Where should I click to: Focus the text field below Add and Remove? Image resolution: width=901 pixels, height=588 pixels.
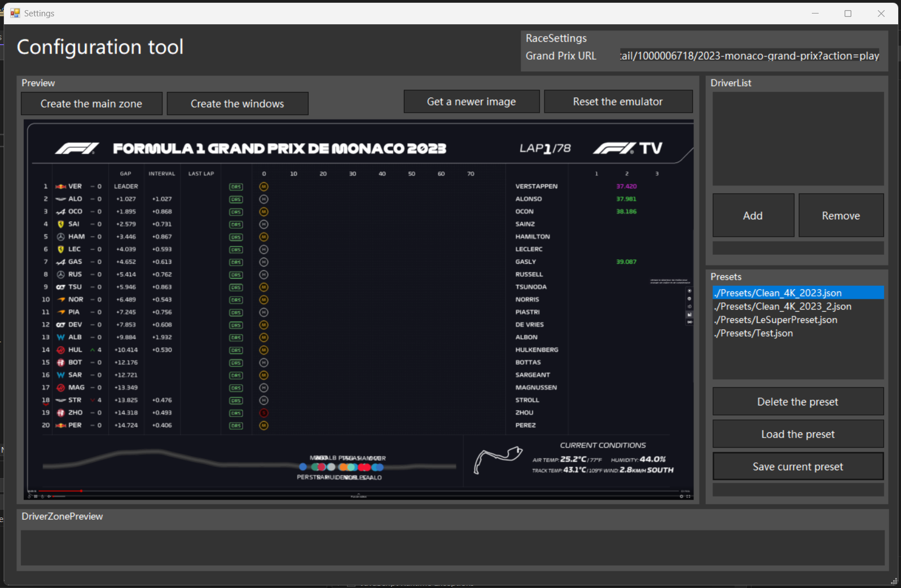click(x=798, y=248)
